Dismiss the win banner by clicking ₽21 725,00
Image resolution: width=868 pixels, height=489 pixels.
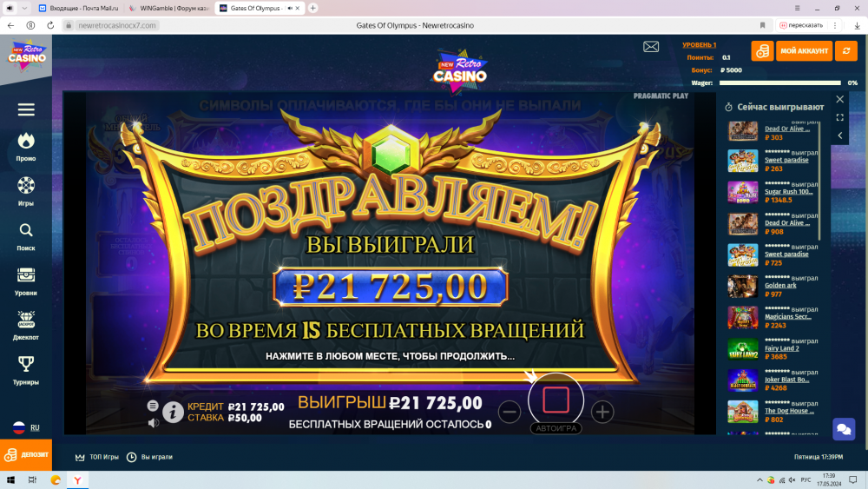391,287
